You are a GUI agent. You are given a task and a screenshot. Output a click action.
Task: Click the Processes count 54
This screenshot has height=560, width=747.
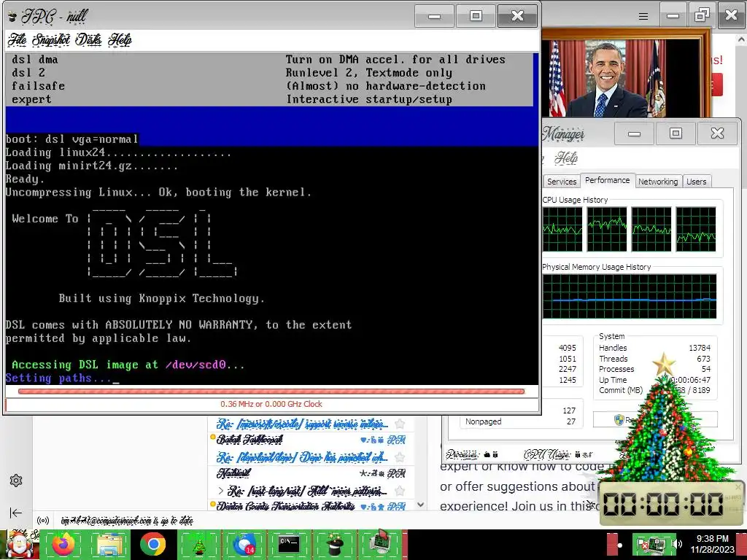(706, 369)
